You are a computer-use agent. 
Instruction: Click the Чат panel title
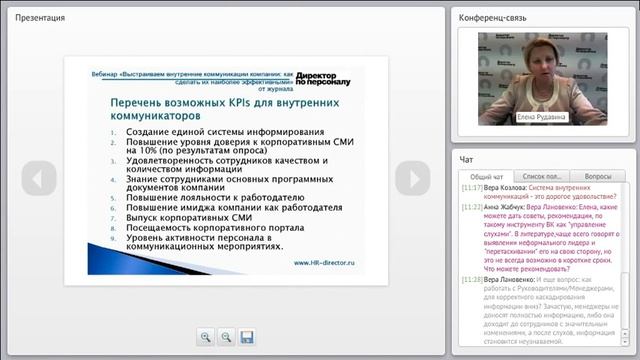(466, 160)
